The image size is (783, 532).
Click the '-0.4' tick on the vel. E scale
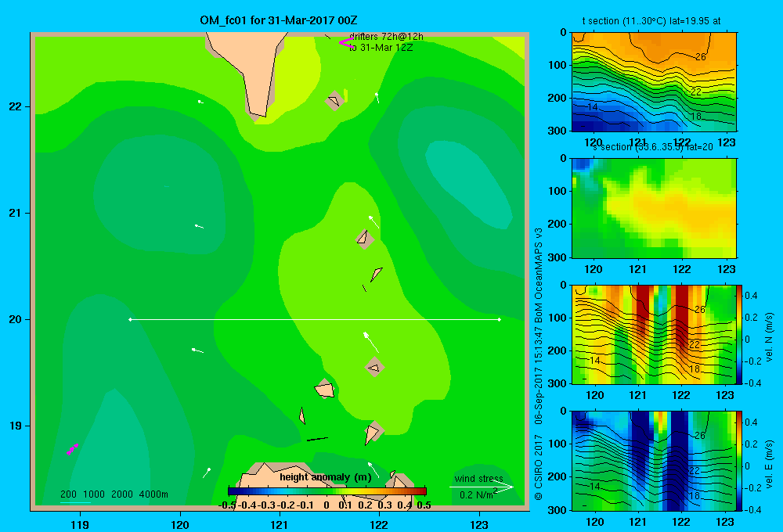(752, 509)
